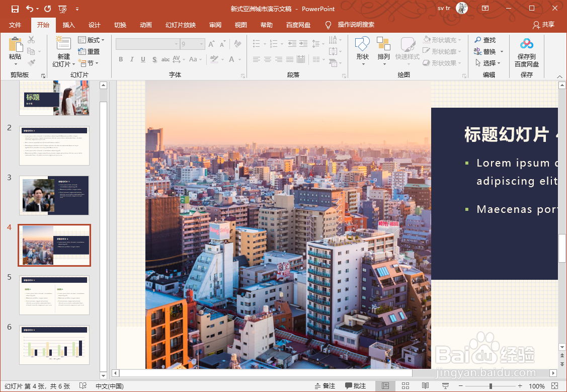Decrease the list indent level

point(292,44)
